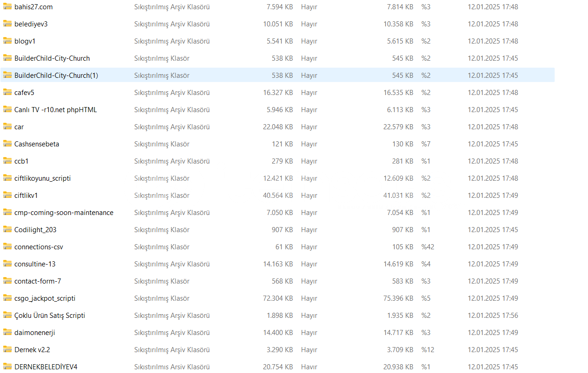Select the icon next to consultine-13
This screenshot has width=588, height=373.
(7, 264)
